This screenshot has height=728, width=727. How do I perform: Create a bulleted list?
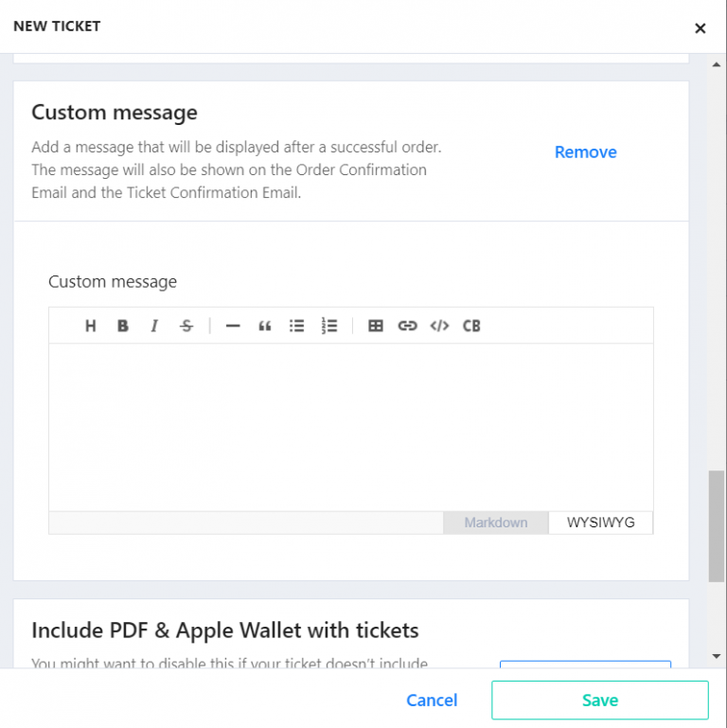(x=297, y=326)
